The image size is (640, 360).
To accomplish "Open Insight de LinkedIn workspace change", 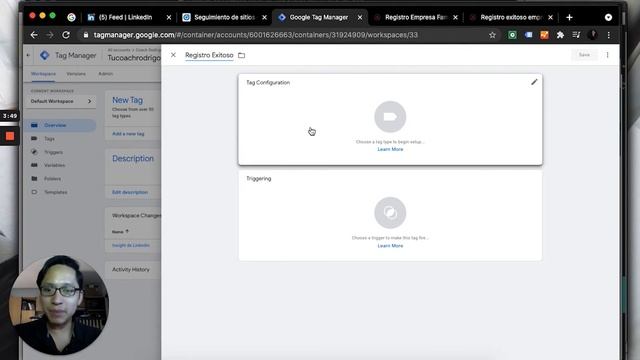I will tap(131, 245).
